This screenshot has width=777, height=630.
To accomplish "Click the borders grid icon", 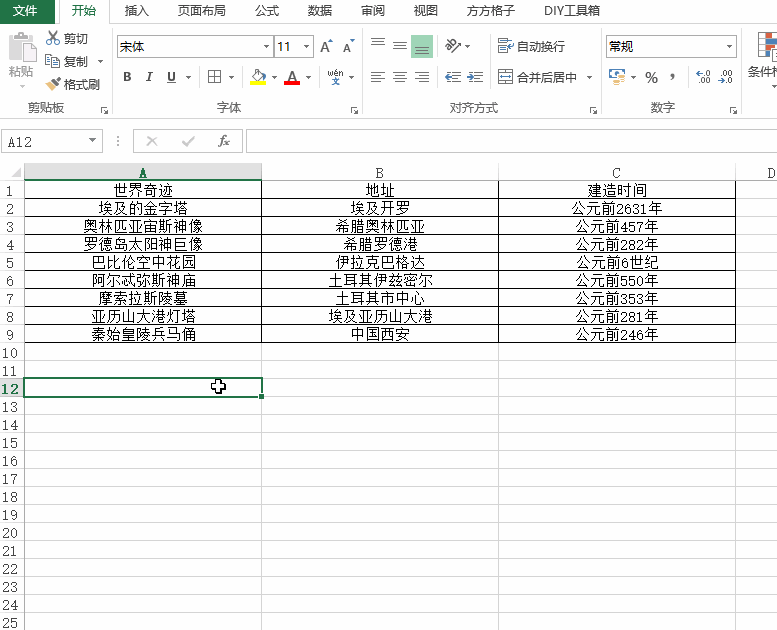I will (215, 77).
